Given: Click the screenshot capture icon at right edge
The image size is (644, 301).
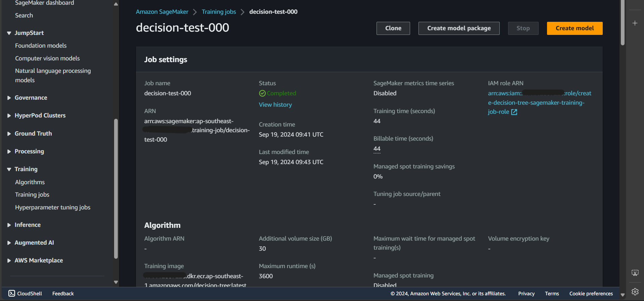Looking at the screenshot, I should coord(635,272).
